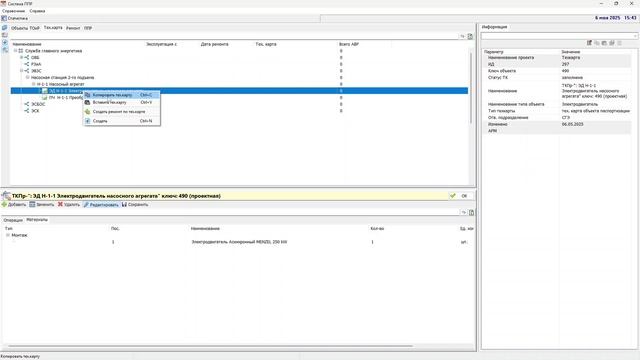Open the 'Справочники' menu in menu bar

point(13,11)
